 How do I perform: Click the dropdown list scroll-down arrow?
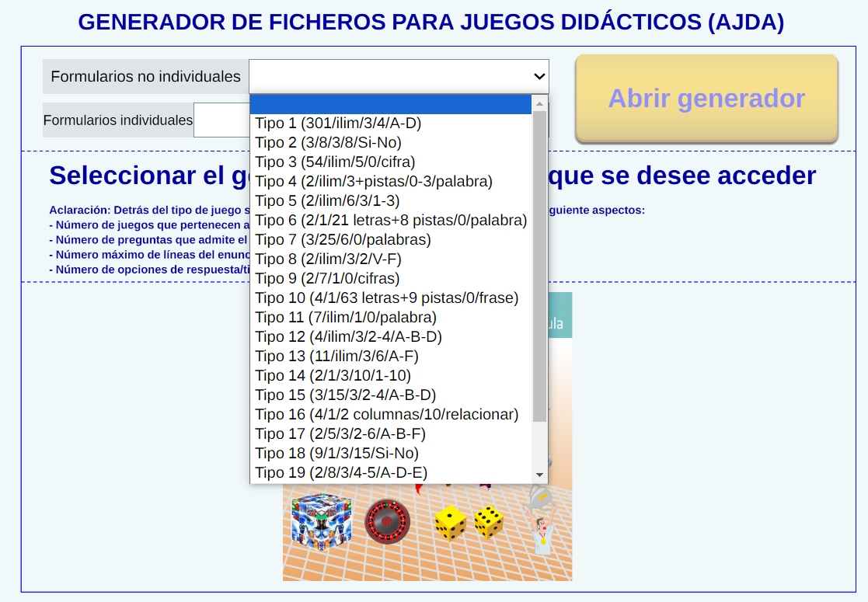coord(539,475)
